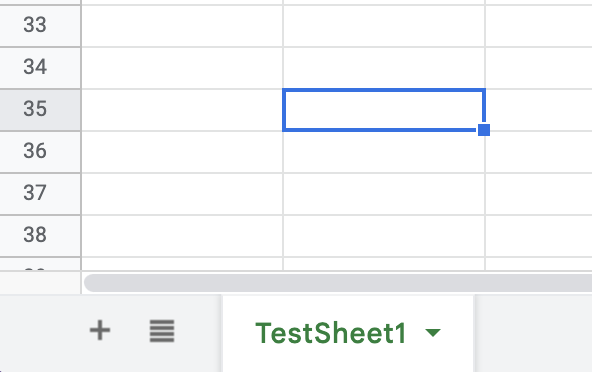Image resolution: width=592 pixels, height=372 pixels.
Task: Click the horizontal scrollbar thumb
Action: [x=338, y=283]
